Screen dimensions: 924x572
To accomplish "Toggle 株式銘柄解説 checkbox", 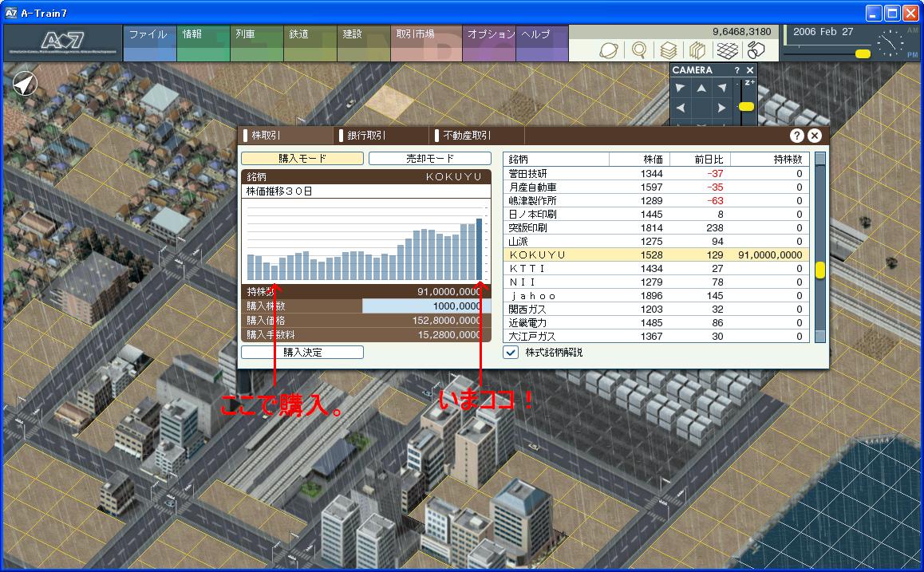I will 511,353.
